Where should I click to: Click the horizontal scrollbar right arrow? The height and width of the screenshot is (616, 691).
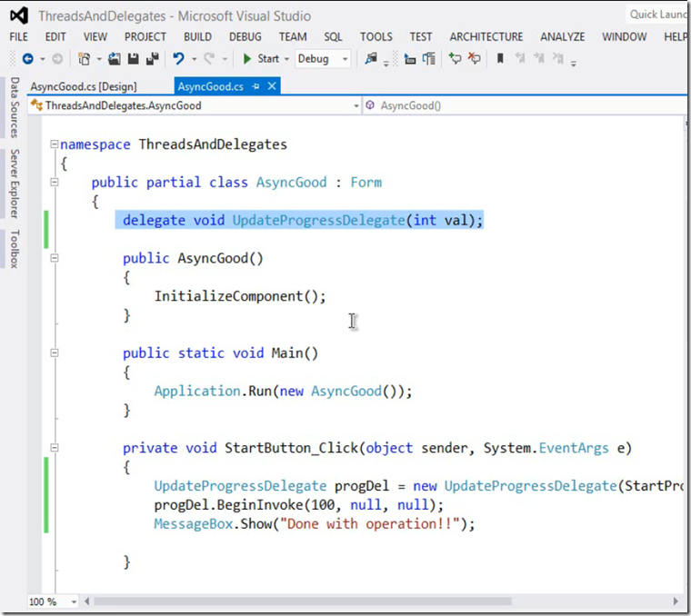pyautogui.click(x=676, y=601)
